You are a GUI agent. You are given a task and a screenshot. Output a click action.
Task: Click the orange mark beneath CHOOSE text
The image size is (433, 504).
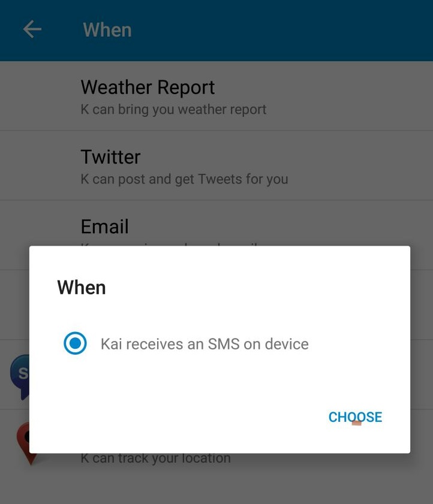point(356,423)
